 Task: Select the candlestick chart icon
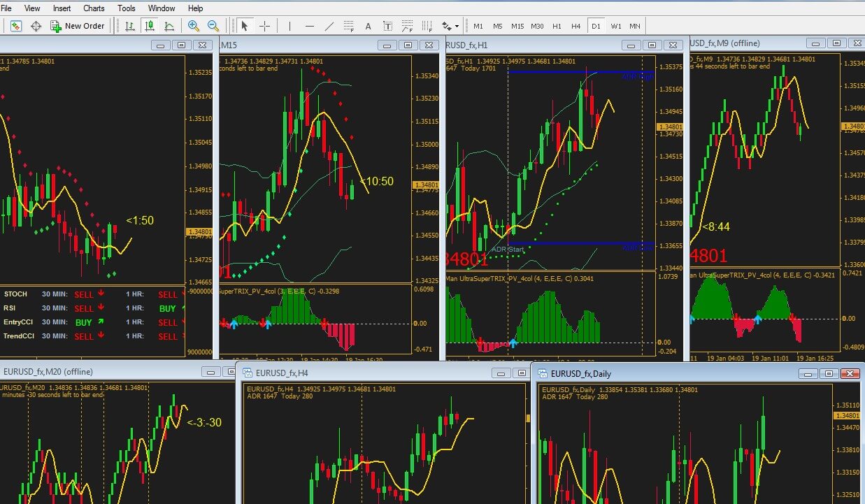coord(149,26)
